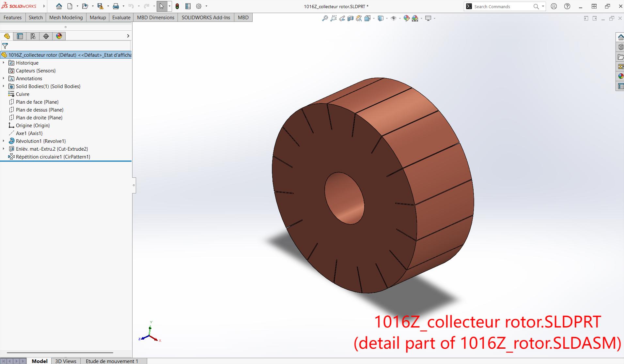The width and height of the screenshot is (624, 364).
Task: Switch to the ConfigurationManager panel icon
Action: point(33,36)
